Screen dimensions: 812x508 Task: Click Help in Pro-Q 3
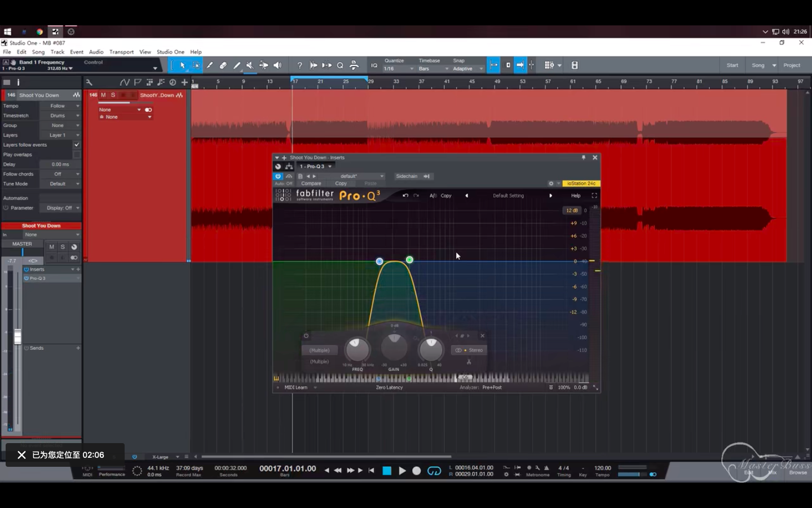[576, 195]
